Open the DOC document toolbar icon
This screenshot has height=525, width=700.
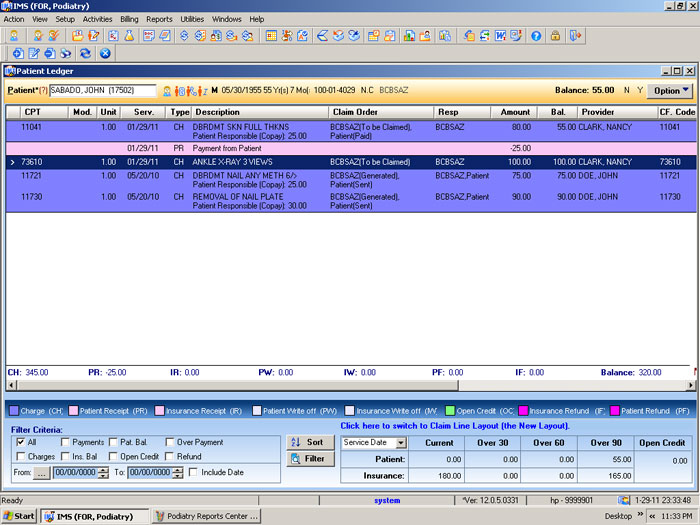click(149, 36)
